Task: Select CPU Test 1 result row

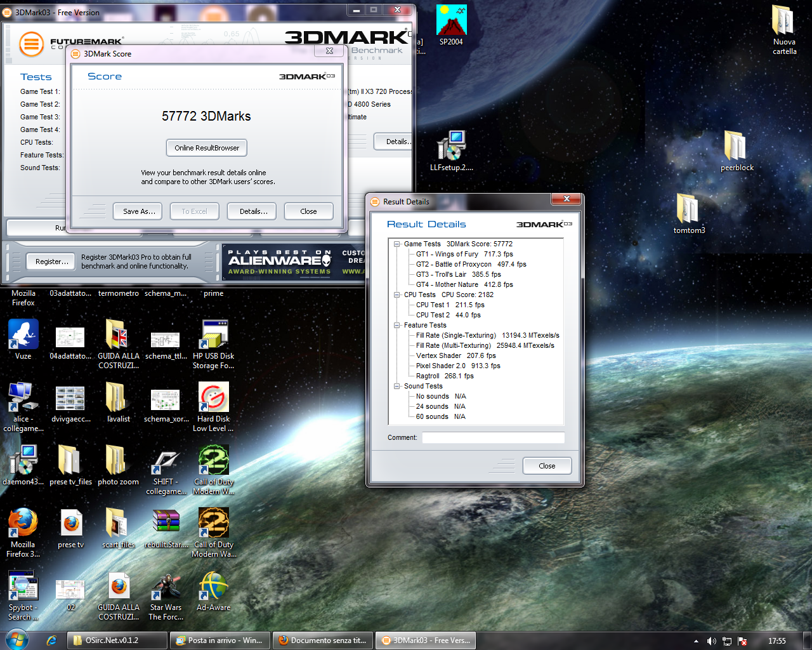Action: 450,305
